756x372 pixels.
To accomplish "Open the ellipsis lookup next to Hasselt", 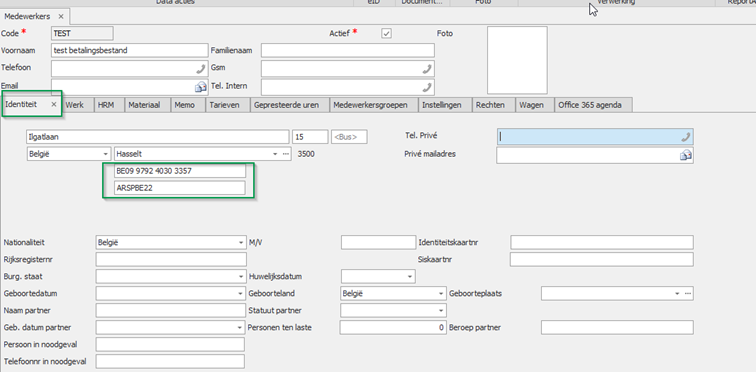I will [286, 154].
